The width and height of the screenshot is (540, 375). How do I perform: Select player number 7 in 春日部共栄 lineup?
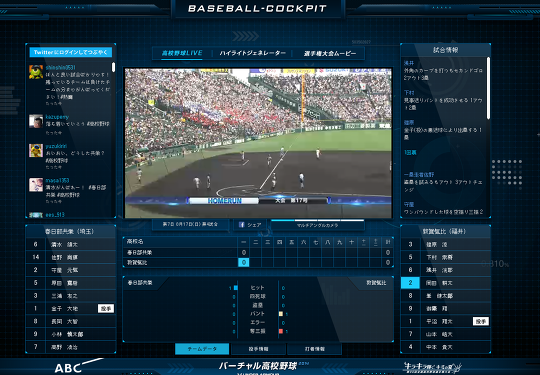(x=71, y=346)
